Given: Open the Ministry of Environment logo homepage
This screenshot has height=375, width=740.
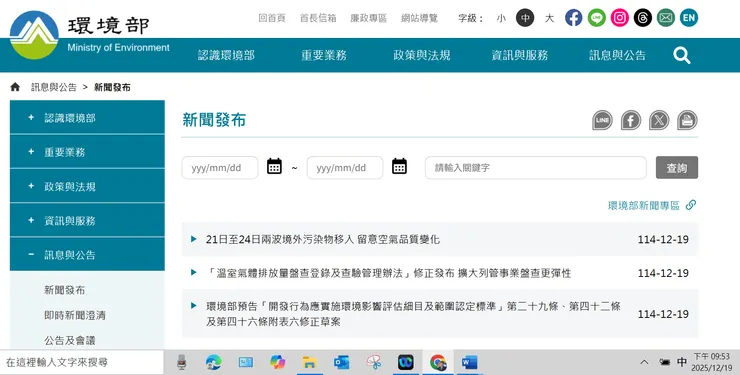Looking at the screenshot, I should coord(89,35).
